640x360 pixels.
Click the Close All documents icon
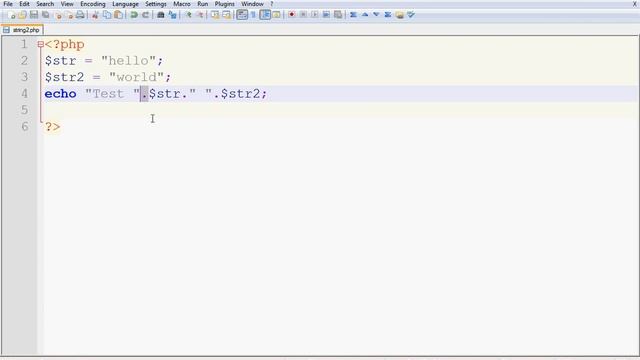[x=69, y=15]
